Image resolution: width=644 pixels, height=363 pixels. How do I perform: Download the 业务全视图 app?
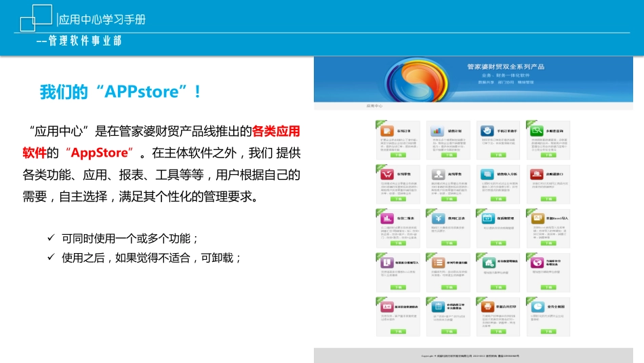548,331
